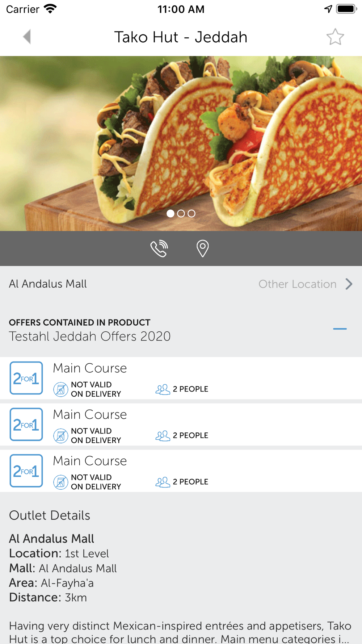Tap 'Location: 1st Level' line

[x=59, y=553]
